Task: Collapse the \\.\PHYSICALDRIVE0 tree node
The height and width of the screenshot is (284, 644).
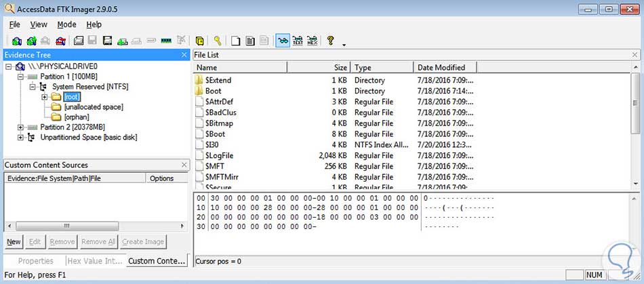Action: pyautogui.click(x=9, y=66)
